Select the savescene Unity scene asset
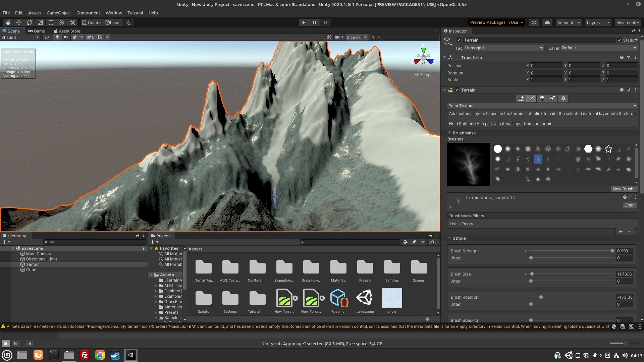 point(365,298)
